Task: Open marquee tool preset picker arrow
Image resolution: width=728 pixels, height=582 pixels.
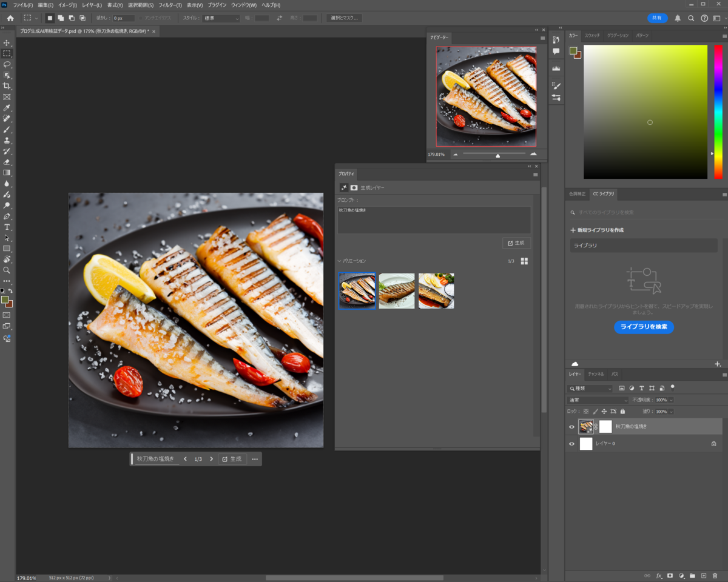Action: [x=36, y=18]
